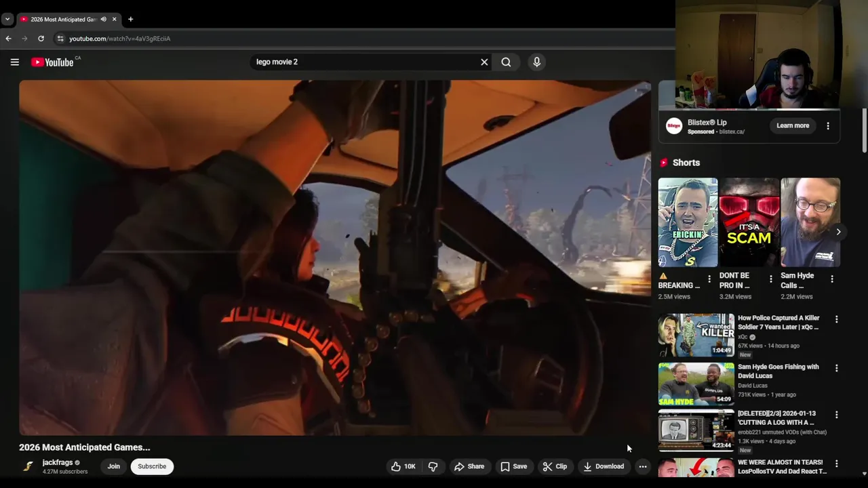This screenshot has width=868, height=488.
Task: Open the Blistex advertiser logo
Action: [674, 125]
